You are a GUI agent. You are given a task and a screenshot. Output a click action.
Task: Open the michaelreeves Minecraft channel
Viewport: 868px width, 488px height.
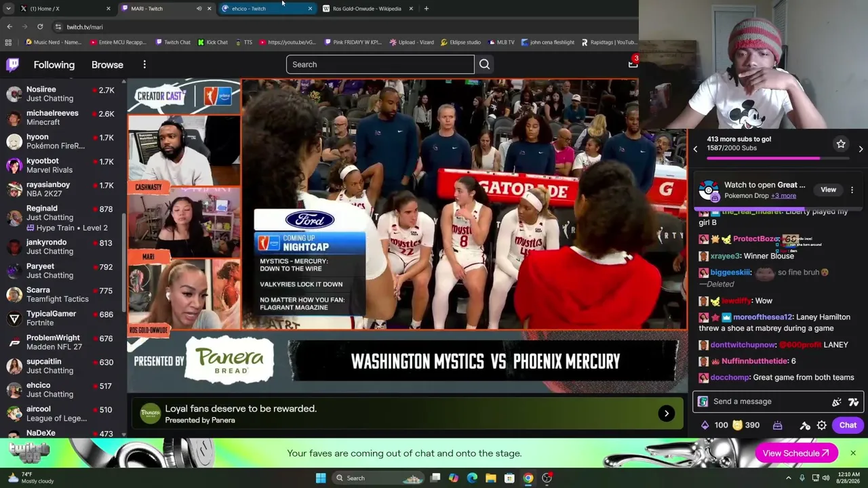coord(62,118)
